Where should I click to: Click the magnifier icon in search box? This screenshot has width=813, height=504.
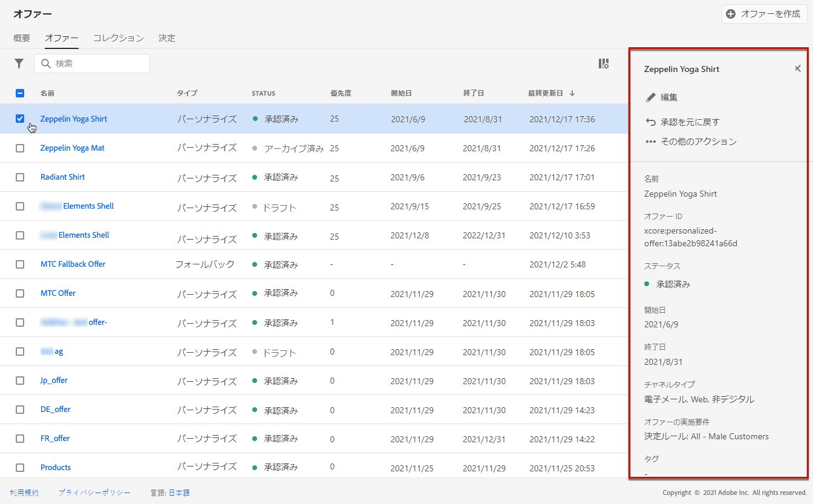point(46,64)
